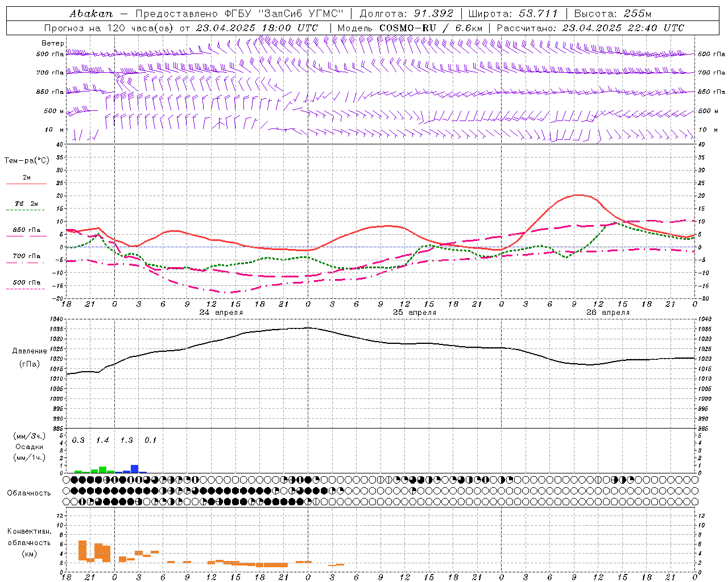
Task: Click the tallest blue precipitation bar
Action: [x=135, y=469]
